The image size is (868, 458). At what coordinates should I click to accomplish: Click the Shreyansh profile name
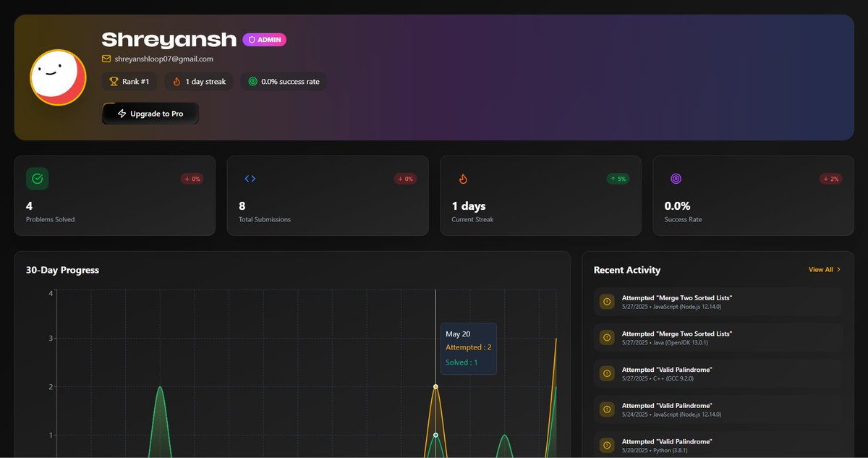pos(169,39)
